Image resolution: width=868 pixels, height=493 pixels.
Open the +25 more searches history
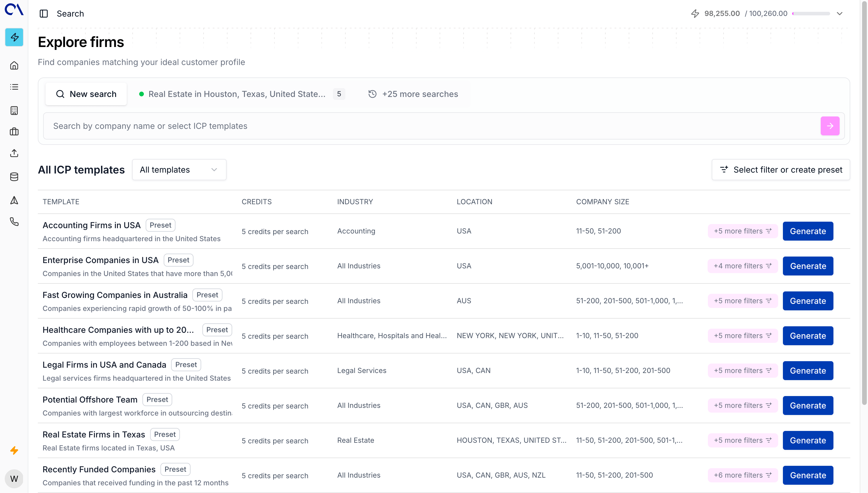413,94
